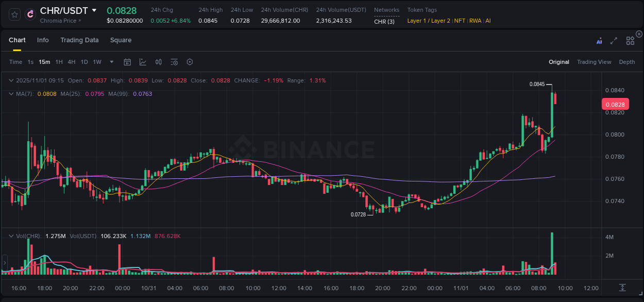The image size is (644, 302).
Task: Open the date range calendar picker
Action: point(127,62)
